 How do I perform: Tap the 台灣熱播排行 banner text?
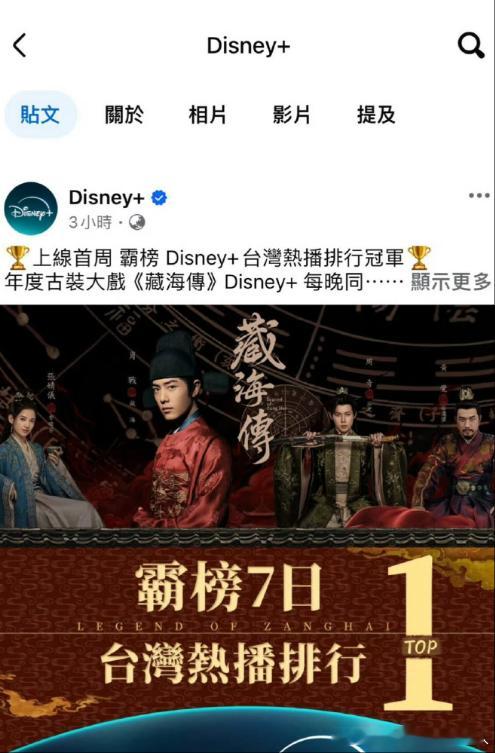(234, 665)
